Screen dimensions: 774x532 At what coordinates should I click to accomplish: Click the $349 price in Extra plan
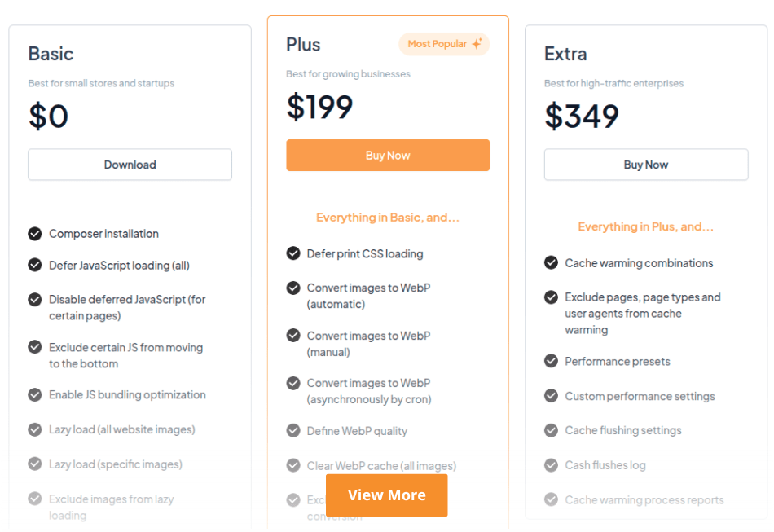coord(582,116)
